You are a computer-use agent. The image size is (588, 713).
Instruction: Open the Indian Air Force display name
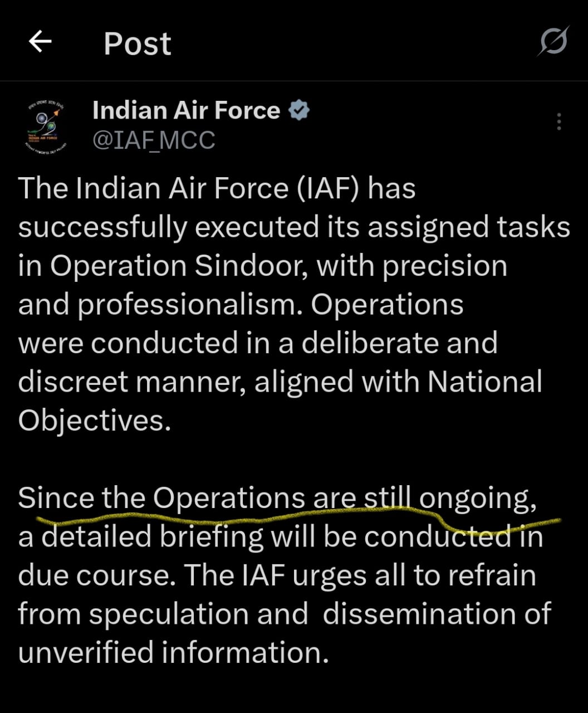point(186,110)
